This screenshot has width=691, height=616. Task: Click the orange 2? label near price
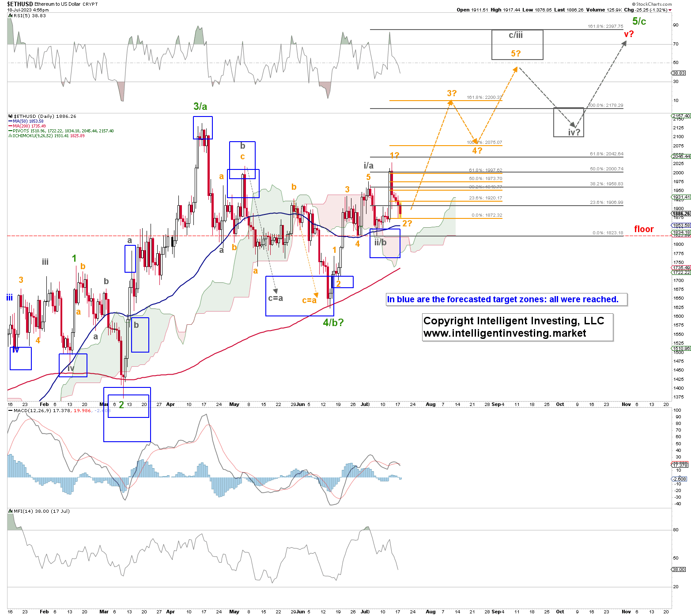coord(407,223)
